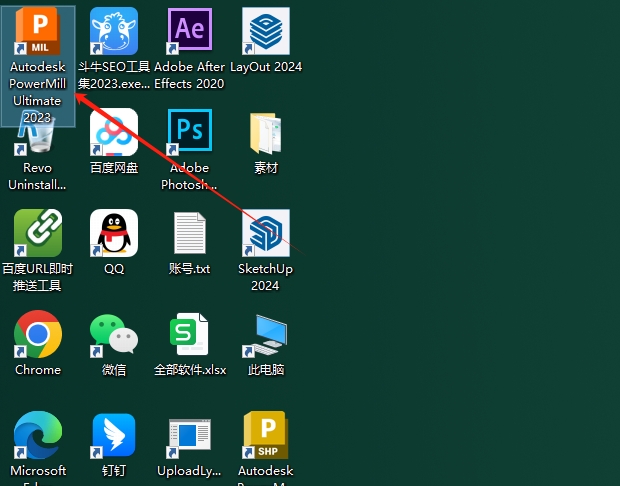
Task: Select the SketchUp 2024 icon
Action: 266,233
